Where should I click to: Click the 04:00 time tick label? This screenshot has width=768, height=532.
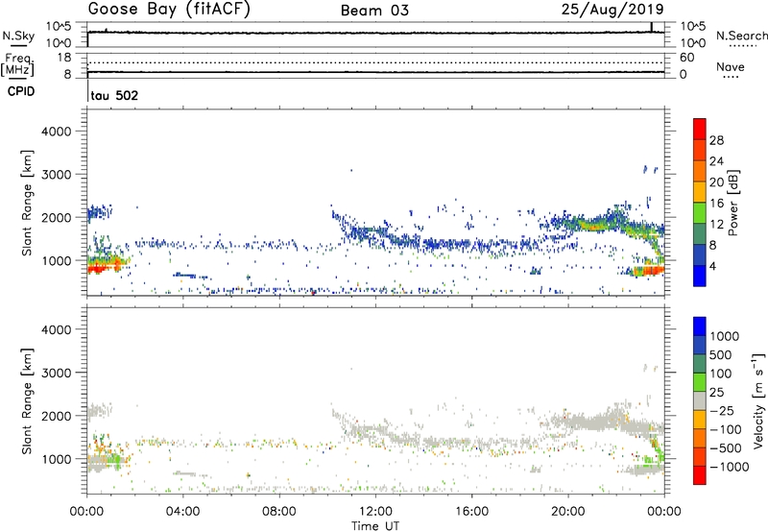coord(182,512)
